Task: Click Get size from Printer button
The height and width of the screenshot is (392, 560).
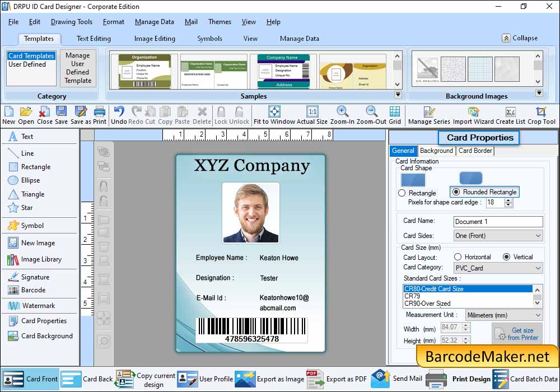Action: click(517, 334)
